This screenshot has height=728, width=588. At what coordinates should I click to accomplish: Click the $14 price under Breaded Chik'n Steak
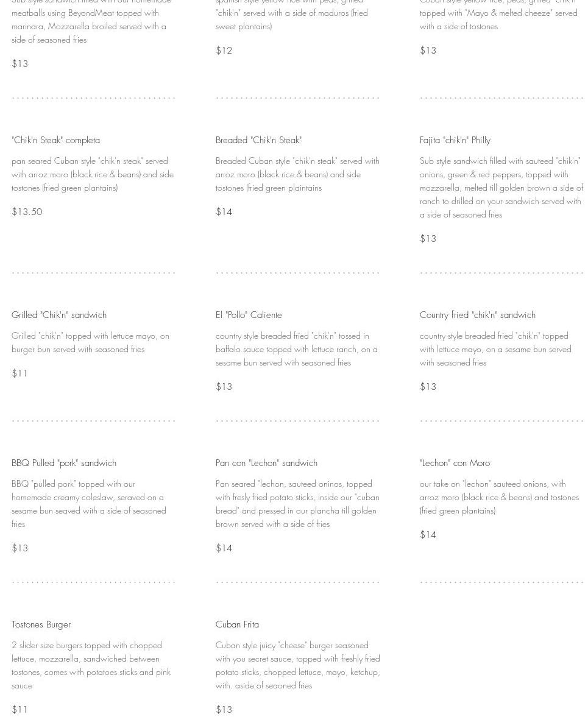(x=224, y=212)
